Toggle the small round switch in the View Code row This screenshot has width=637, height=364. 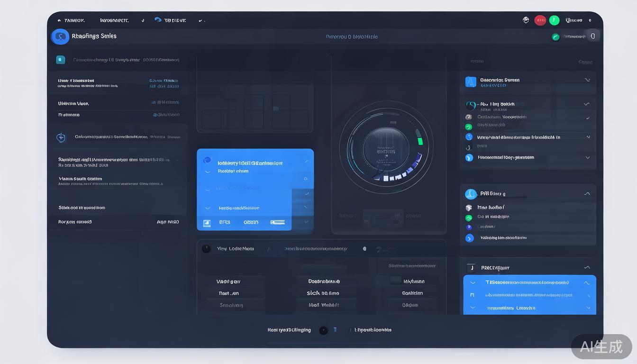click(x=364, y=248)
